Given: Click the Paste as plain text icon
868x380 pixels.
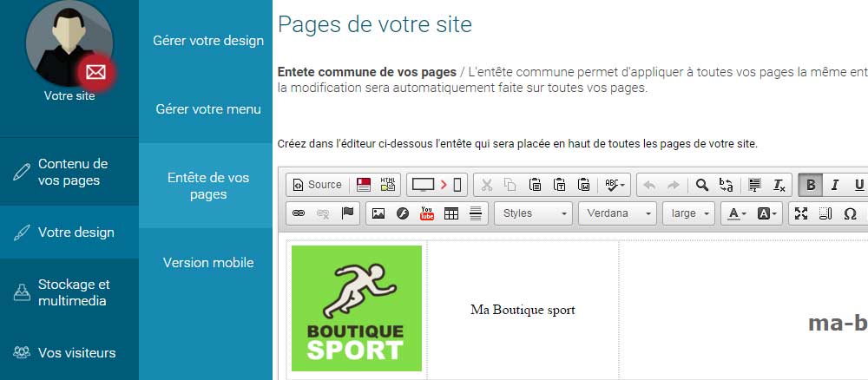Looking at the screenshot, I should pos(559,185).
